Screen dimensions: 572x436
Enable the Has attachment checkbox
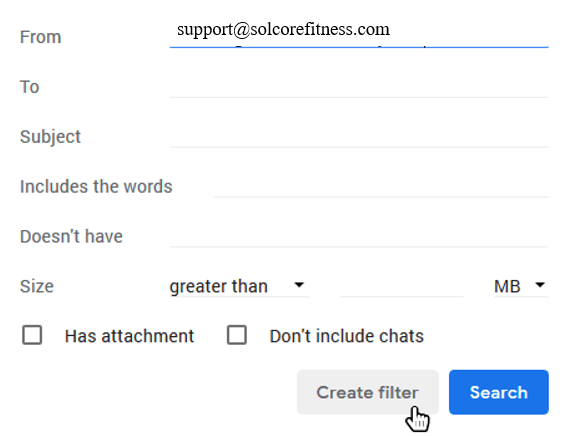pos(32,335)
